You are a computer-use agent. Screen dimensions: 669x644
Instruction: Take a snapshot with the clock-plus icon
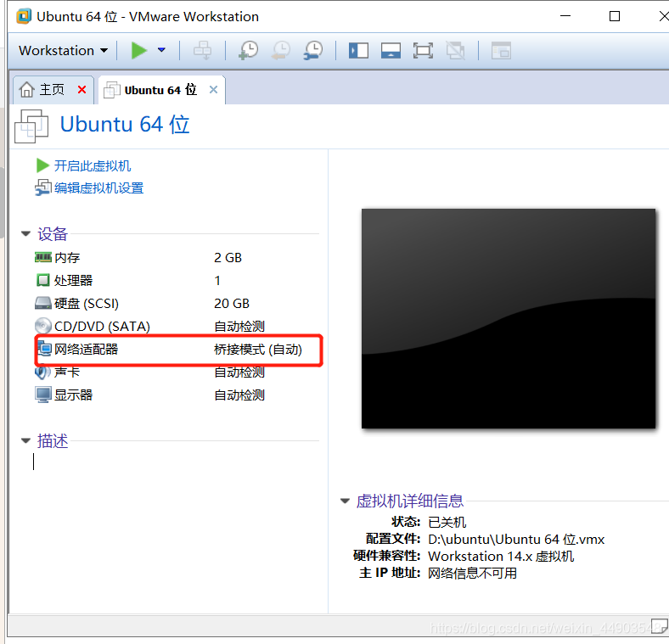pos(248,50)
